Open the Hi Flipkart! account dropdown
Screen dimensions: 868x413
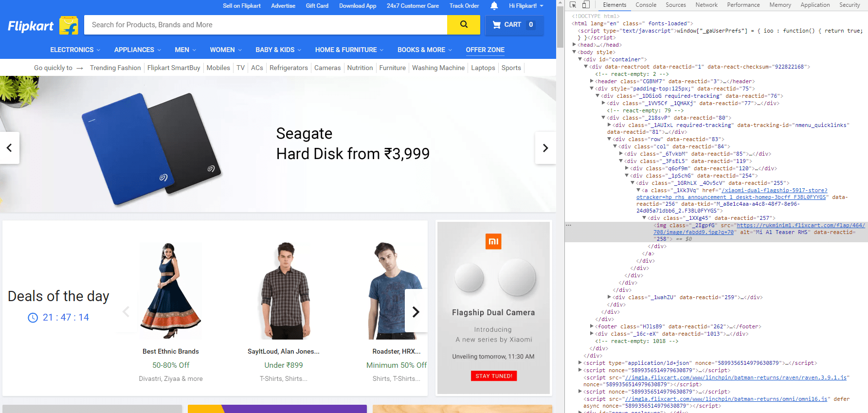(x=526, y=6)
